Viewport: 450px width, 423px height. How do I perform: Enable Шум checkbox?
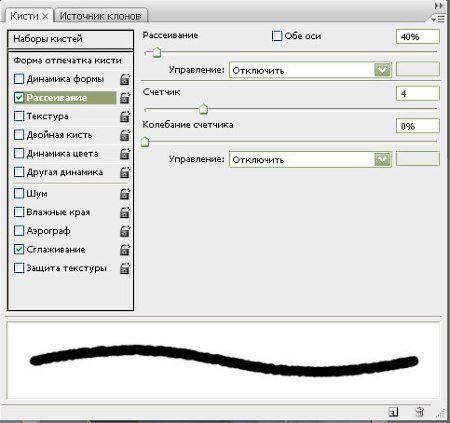(19, 194)
